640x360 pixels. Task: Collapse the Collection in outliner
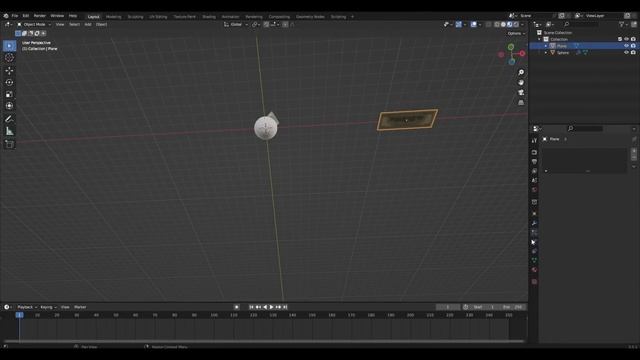[x=539, y=39]
